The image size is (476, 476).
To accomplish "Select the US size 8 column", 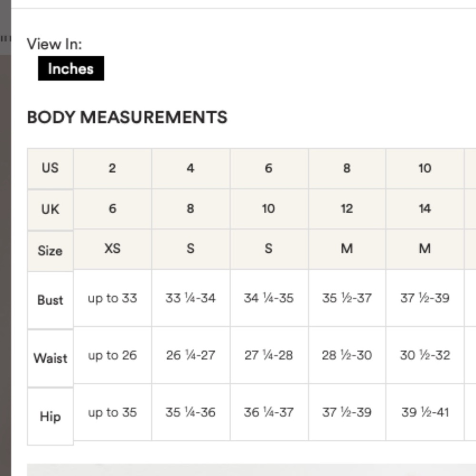I will tap(347, 169).
